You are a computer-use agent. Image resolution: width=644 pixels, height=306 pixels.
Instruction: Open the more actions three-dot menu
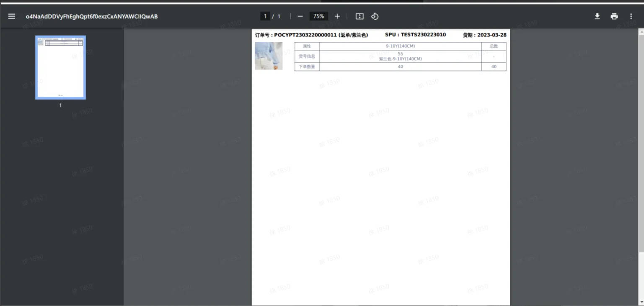tap(631, 16)
